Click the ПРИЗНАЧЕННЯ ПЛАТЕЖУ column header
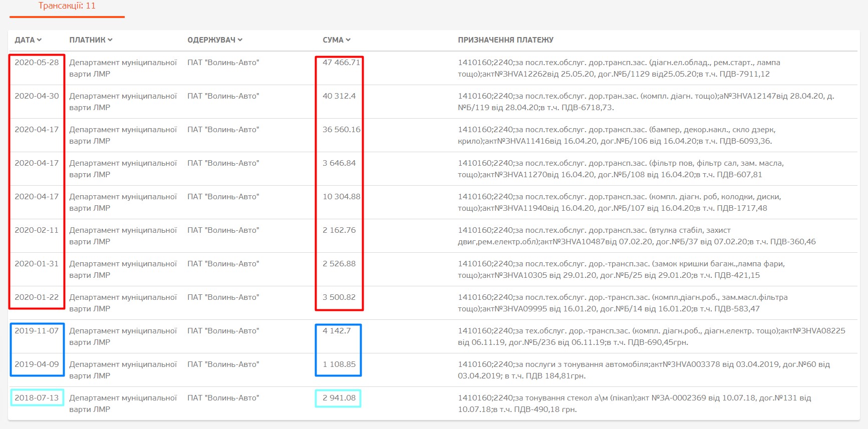The height and width of the screenshot is (429, 868). [505, 40]
